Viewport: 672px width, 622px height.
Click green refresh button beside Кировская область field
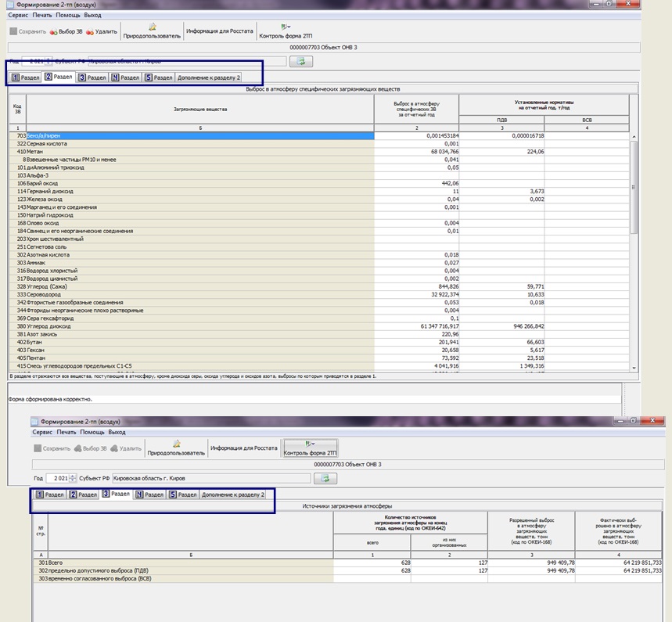pyautogui.click(x=325, y=478)
